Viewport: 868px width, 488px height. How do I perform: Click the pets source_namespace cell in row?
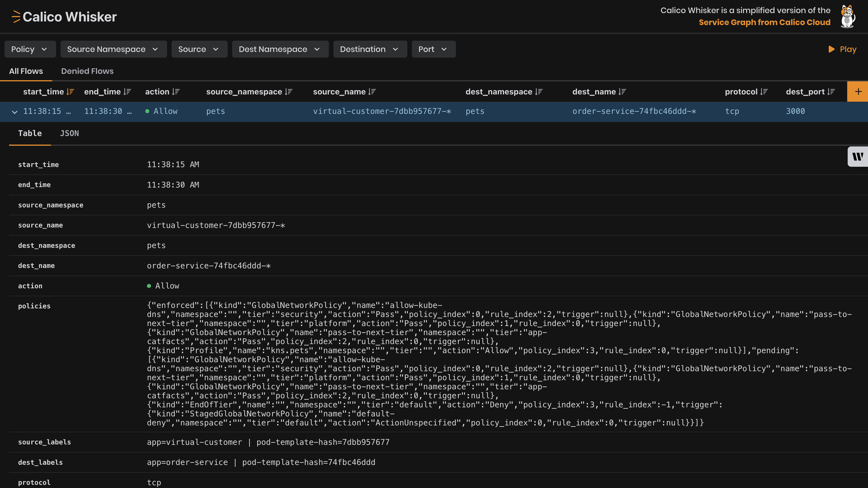click(x=215, y=111)
